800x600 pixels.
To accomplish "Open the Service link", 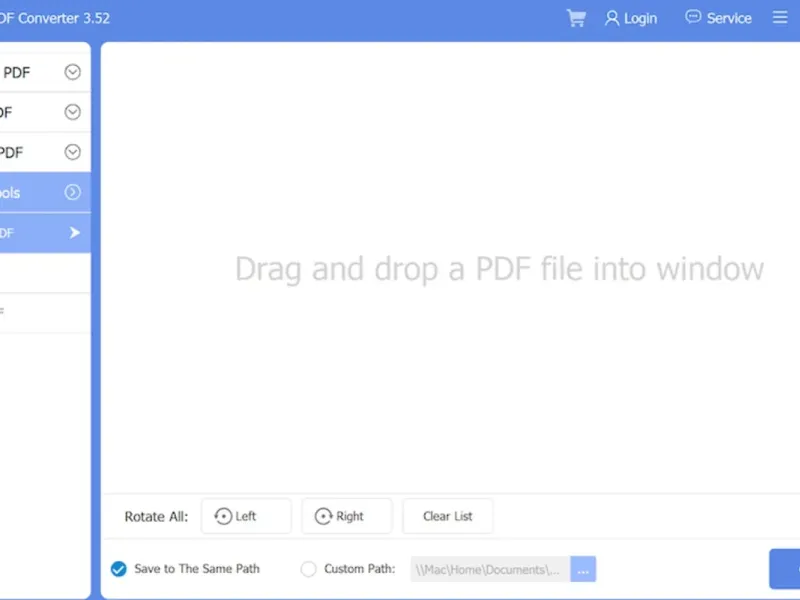I will 729,18.
